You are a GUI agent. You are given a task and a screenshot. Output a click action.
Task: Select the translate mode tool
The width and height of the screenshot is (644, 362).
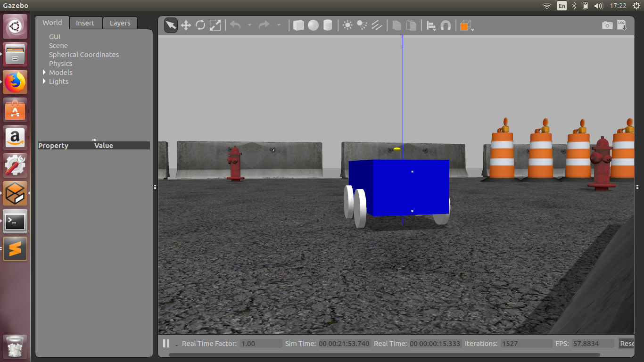point(186,25)
